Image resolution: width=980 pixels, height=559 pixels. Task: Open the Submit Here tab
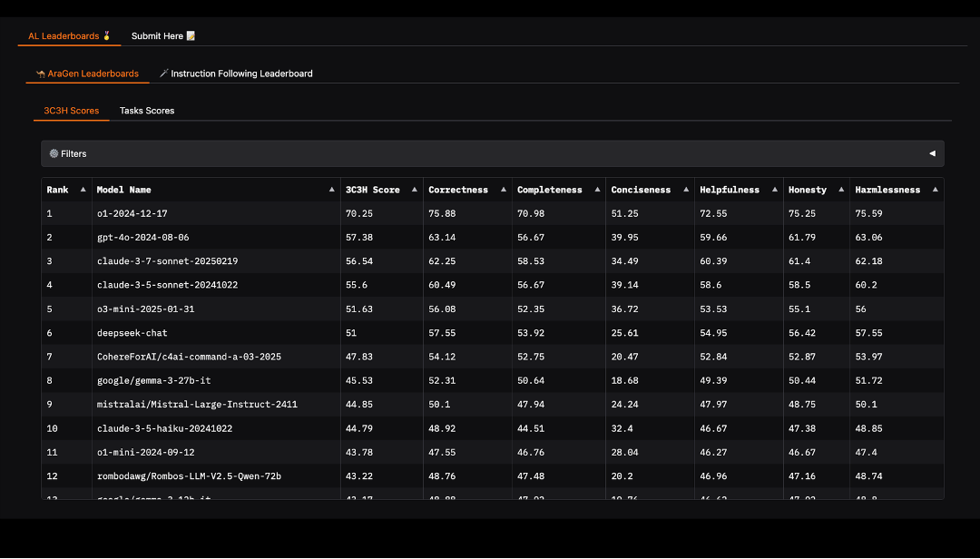click(163, 36)
